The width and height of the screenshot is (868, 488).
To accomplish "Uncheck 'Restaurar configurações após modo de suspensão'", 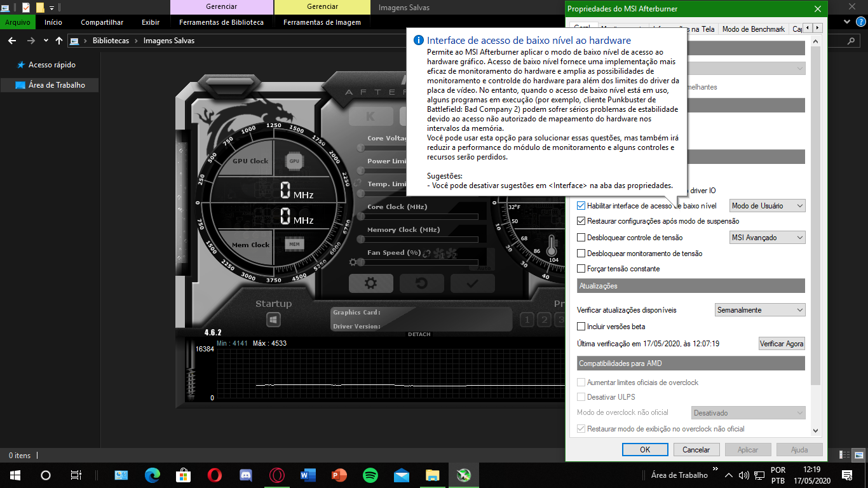I will click(x=581, y=221).
